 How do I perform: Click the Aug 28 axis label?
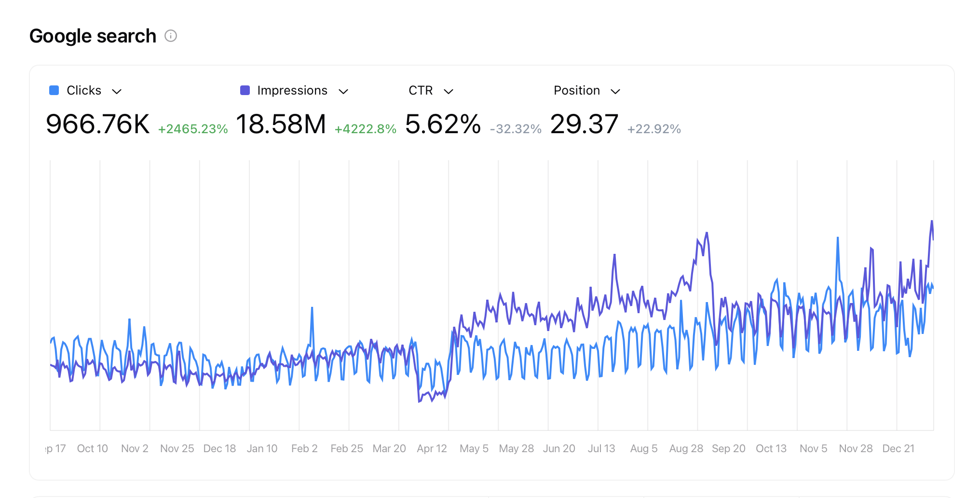[686, 448]
